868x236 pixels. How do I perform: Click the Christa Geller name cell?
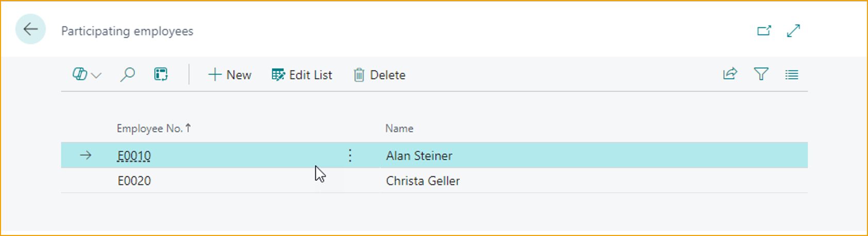[422, 181]
